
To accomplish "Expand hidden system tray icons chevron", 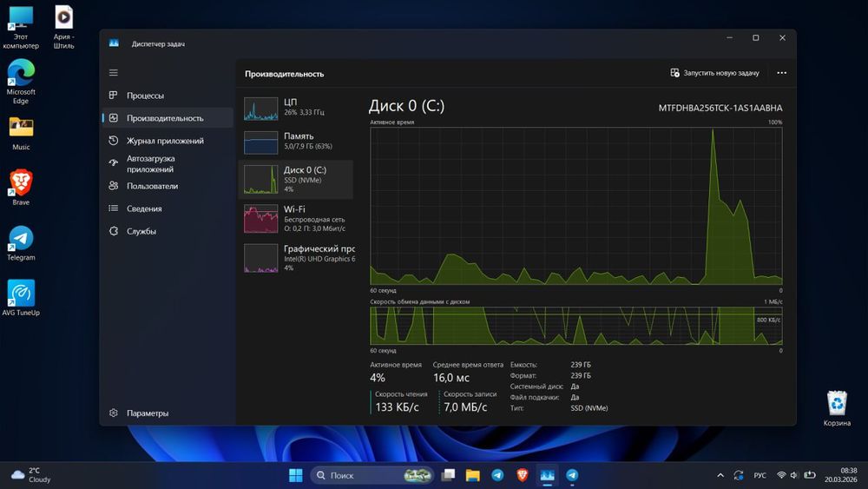I will (720, 475).
